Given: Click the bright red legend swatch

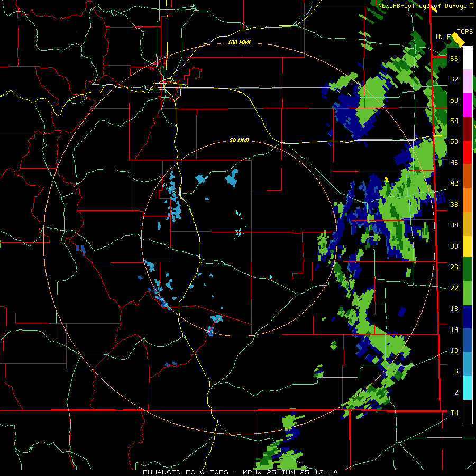Looking at the screenshot, I should coord(467,153).
